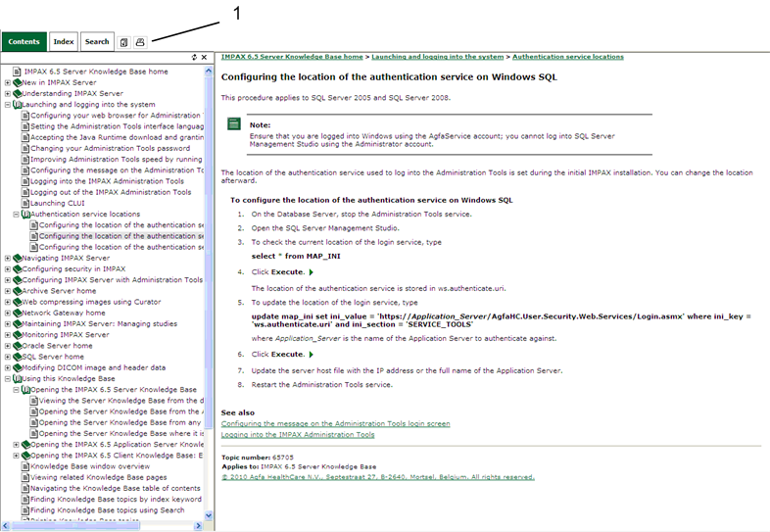Expand Web compressing images using Curator
This screenshot has height=532, width=770.
[x=8, y=302]
